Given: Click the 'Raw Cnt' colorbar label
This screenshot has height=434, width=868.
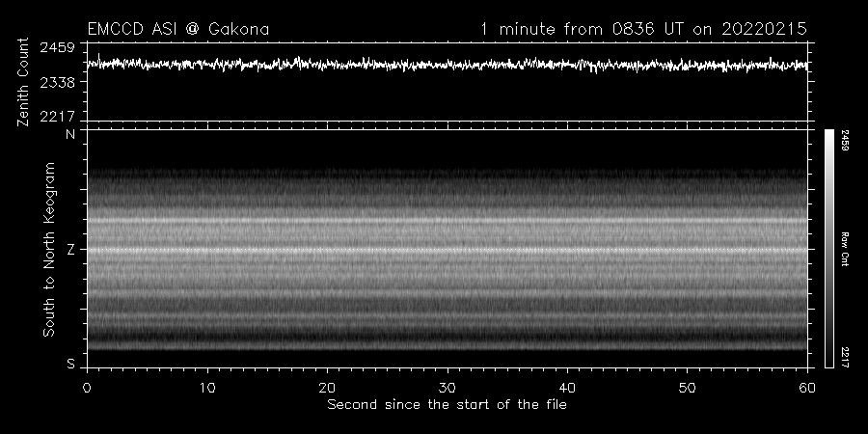Looking at the screenshot, I should point(845,249).
